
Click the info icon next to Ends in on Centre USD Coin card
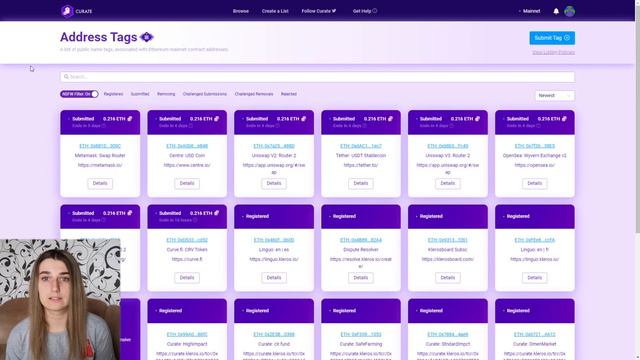[191, 126]
